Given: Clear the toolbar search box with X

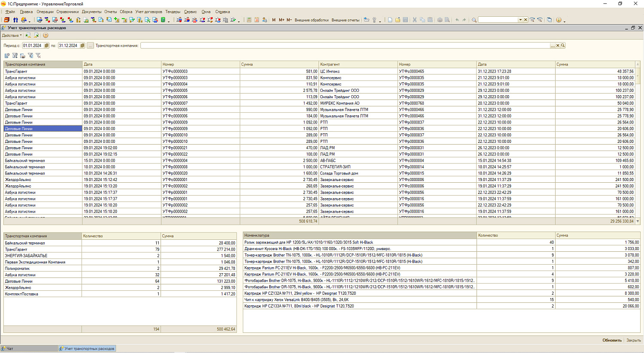Looking at the screenshot, I should coord(526,20).
